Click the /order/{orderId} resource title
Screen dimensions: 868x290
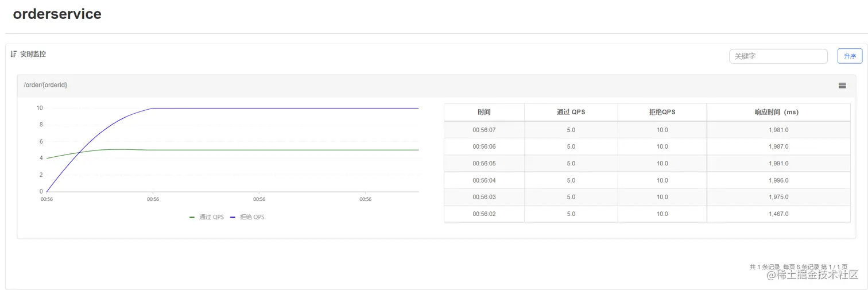[x=45, y=85]
